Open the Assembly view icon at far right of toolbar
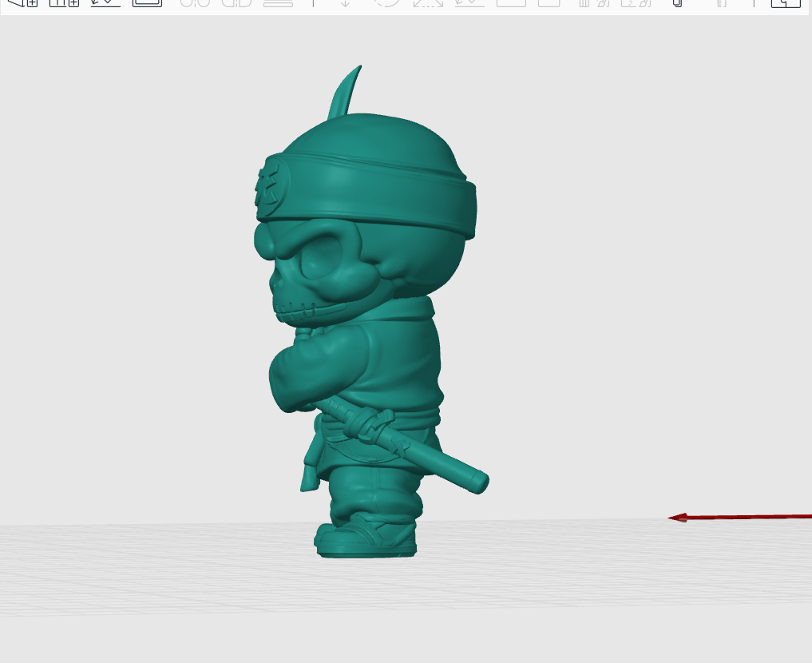Screen dimensions: 812x663 (x=786, y=2)
